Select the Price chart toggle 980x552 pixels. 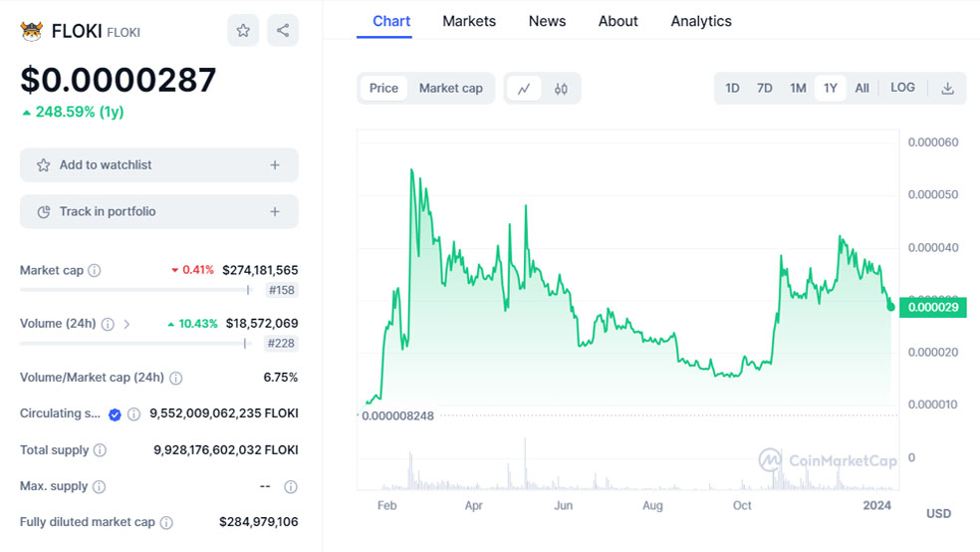click(x=383, y=89)
